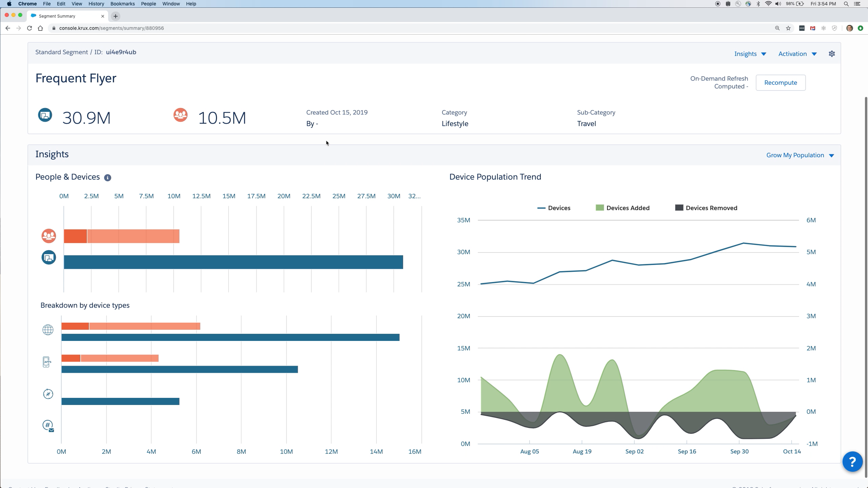Click the mobile device type icon
This screenshot has height=488, width=868.
tap(47, 362)
